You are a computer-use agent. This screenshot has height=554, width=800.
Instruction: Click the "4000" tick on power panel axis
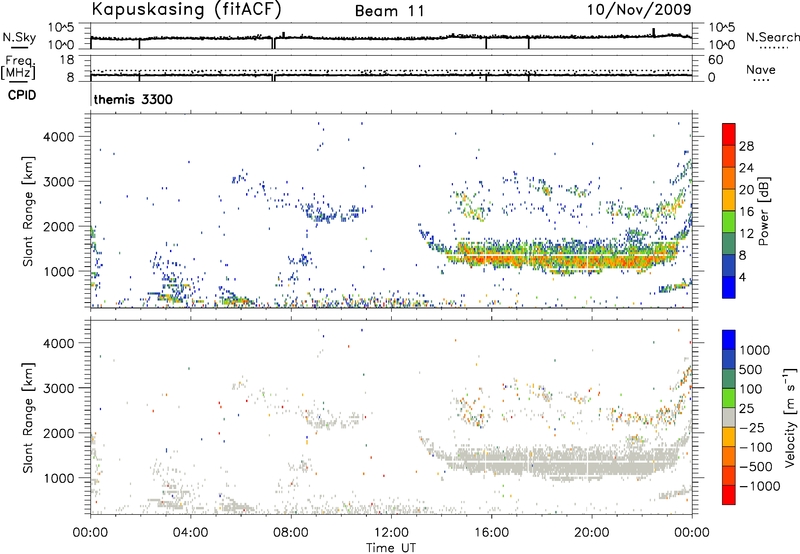tap(59, 137)
